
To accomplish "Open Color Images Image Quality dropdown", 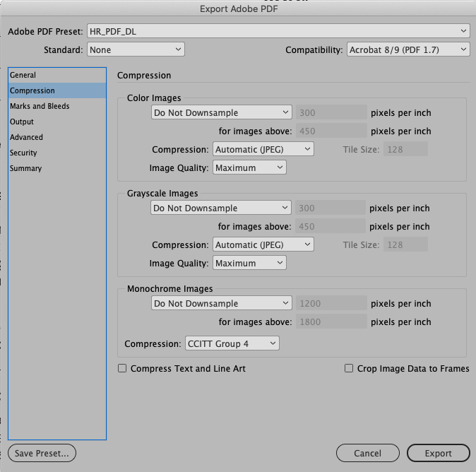I will 249,167.
